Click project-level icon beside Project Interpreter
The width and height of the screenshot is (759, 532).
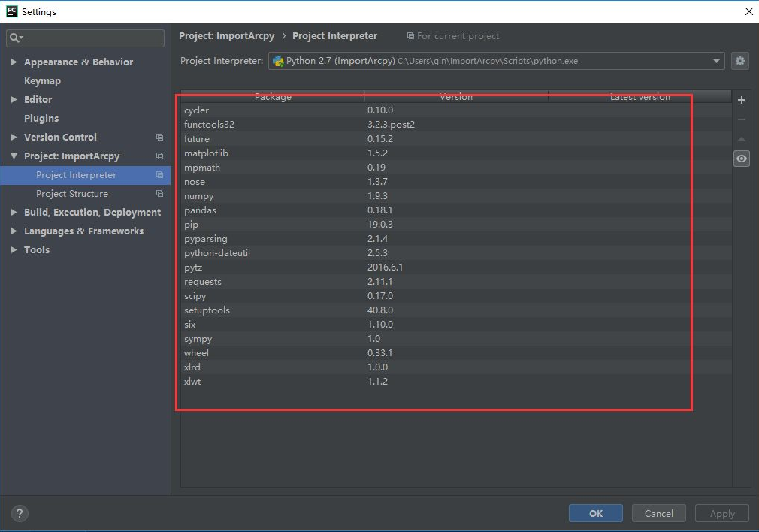tap(159, 175)
